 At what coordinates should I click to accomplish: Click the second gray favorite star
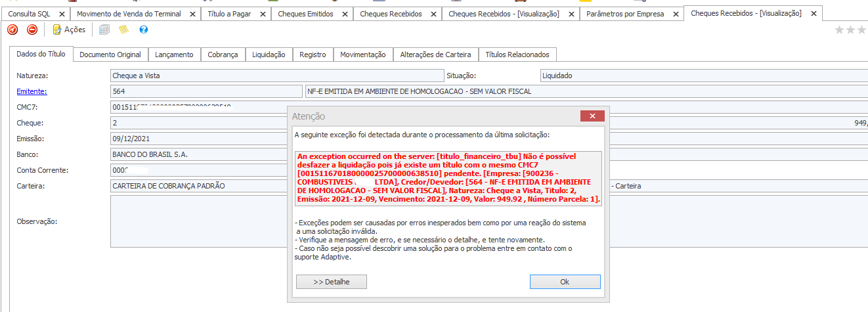pyautogui.click(x=852, y=30)
